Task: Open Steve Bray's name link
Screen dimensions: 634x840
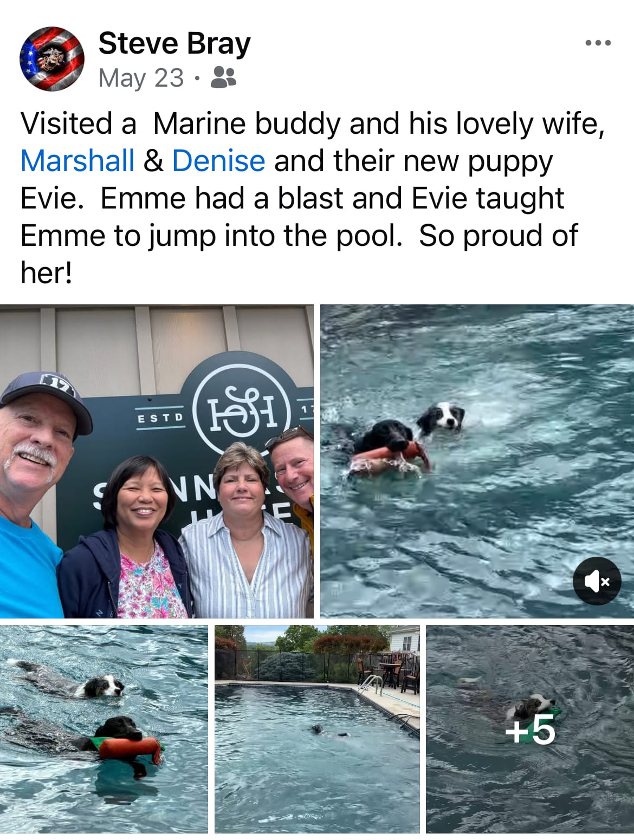Action: 174,43
